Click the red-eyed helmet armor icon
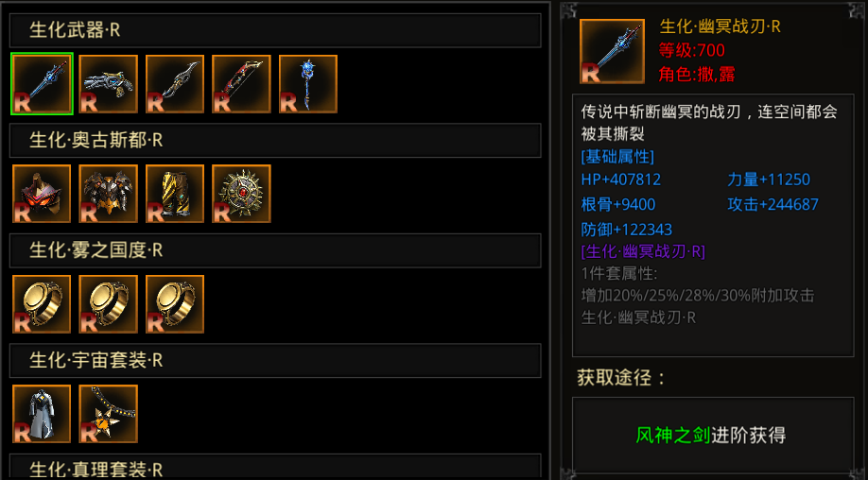Image resolution: width=868 pixels, height=480 pixels. coord(42,194)
